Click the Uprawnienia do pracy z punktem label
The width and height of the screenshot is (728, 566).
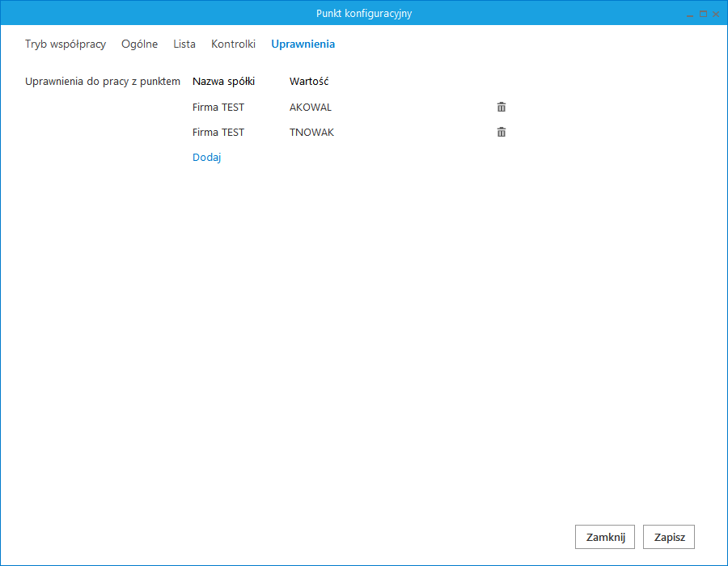(x=103, y=81)
